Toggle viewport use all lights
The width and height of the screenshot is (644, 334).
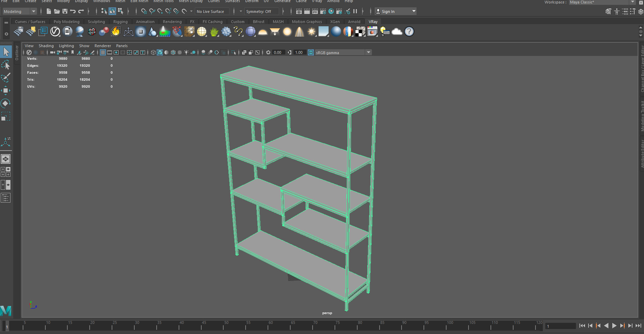pyautogui.click(x=186, y=52)
